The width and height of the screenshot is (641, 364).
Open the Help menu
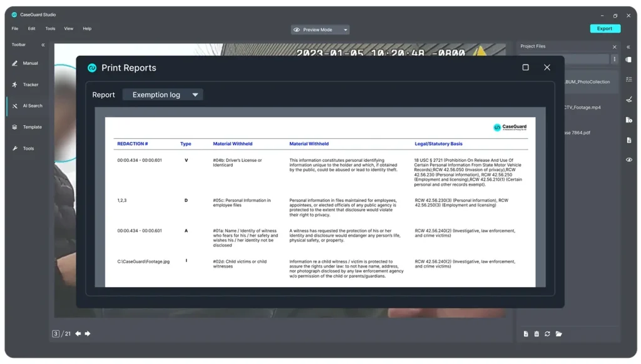click(87, 28)
